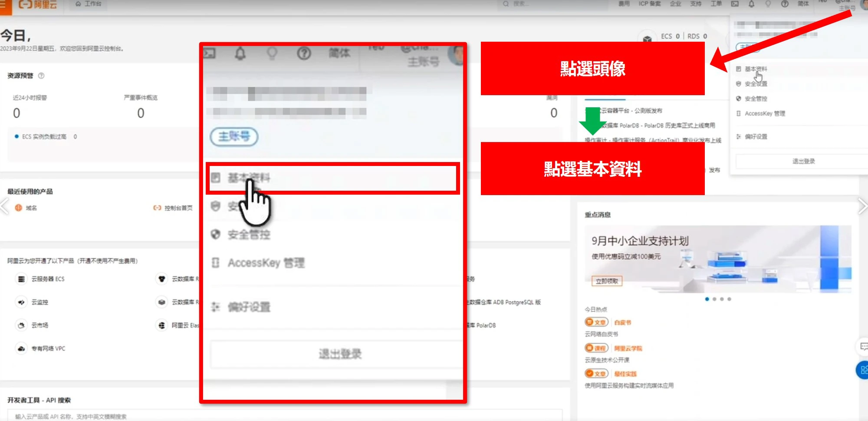Click the 阿里云 Elas... product icon
Viewport: 868px width, 421px height.
click(x=161, y=325)
